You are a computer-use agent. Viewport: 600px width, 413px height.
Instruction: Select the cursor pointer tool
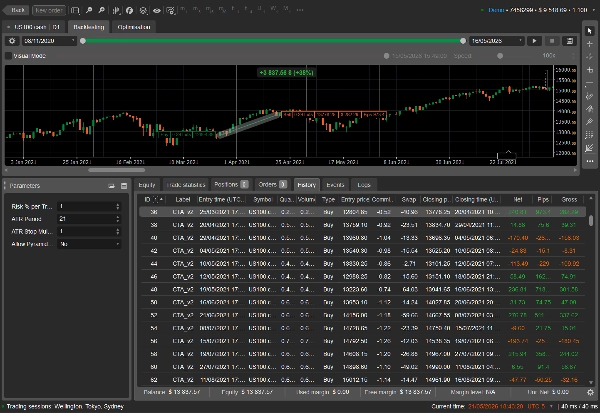point(590,31)
